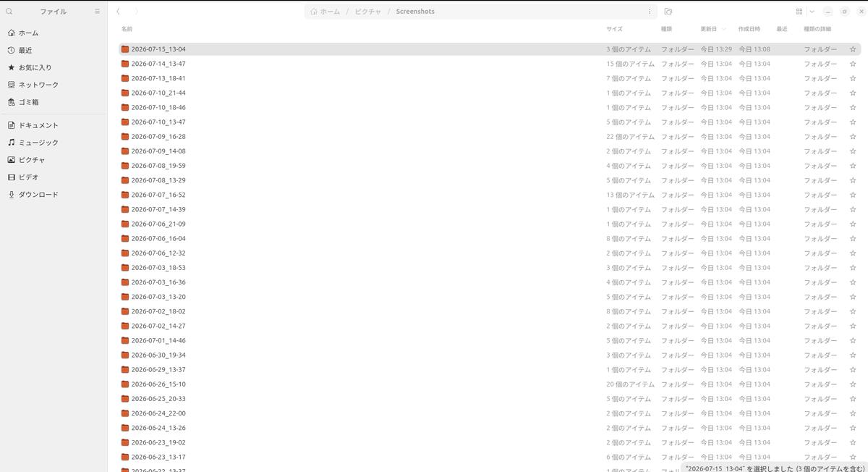Open ビデオ in the sidebar
This screenshot has height=472, width=868.
point(54,177)
